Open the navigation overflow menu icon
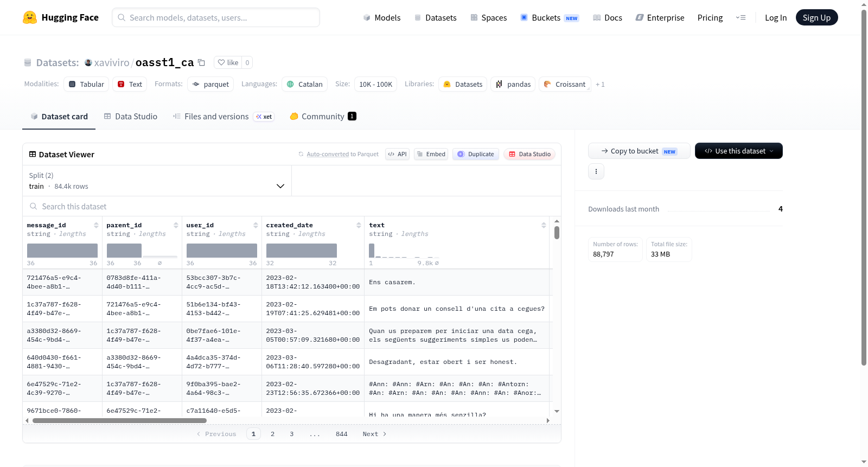This screenshot has height=467, width=868. coord(741,17)
